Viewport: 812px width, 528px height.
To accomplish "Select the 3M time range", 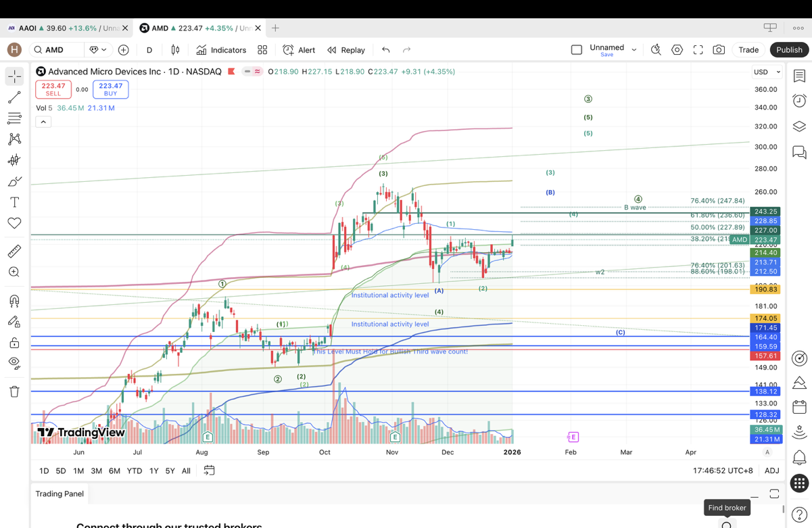I will point(96,471).
